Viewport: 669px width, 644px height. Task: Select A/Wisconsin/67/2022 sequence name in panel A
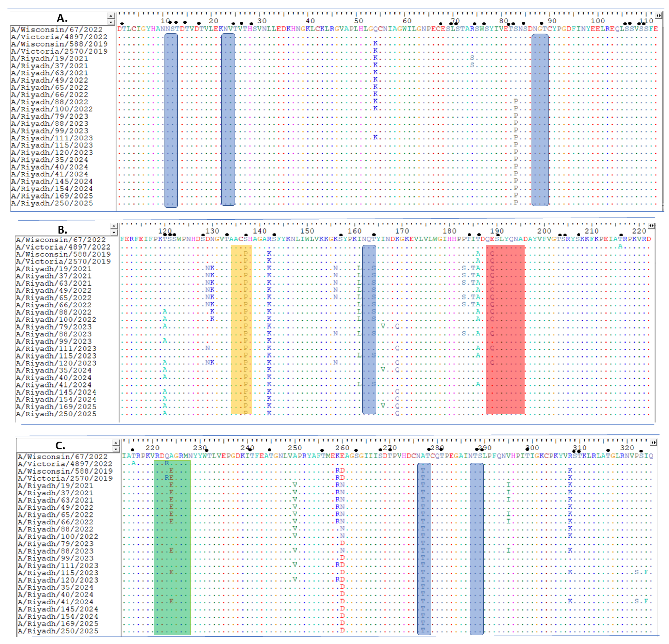[x=57, y=30]
